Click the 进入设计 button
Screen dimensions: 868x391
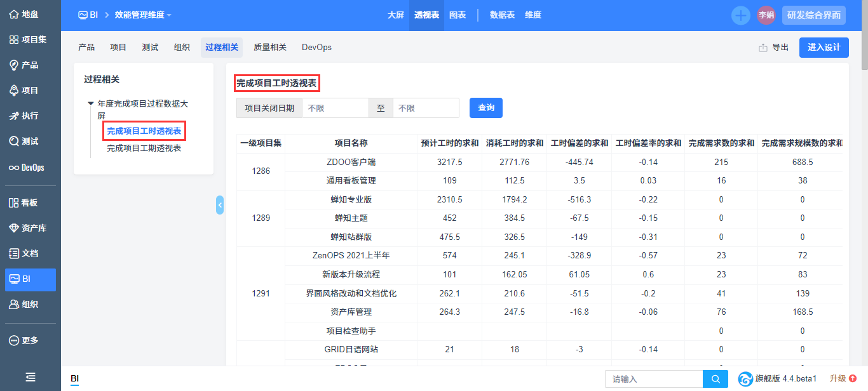824,48
